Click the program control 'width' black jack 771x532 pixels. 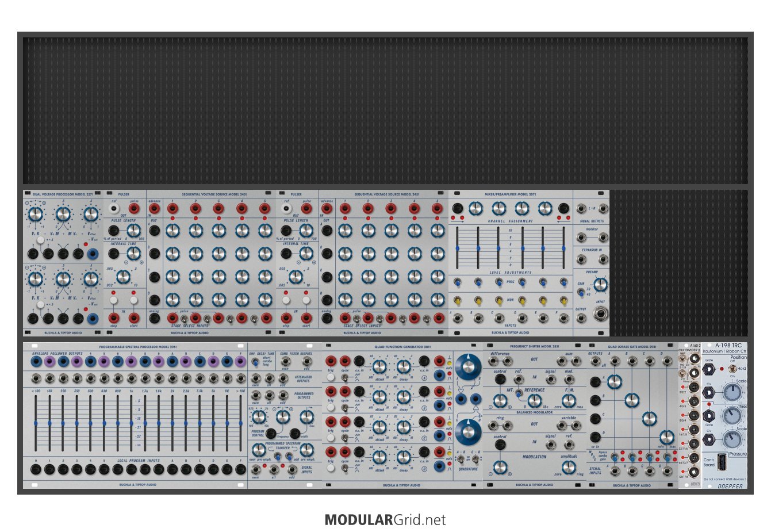click(x=295, y=434)
